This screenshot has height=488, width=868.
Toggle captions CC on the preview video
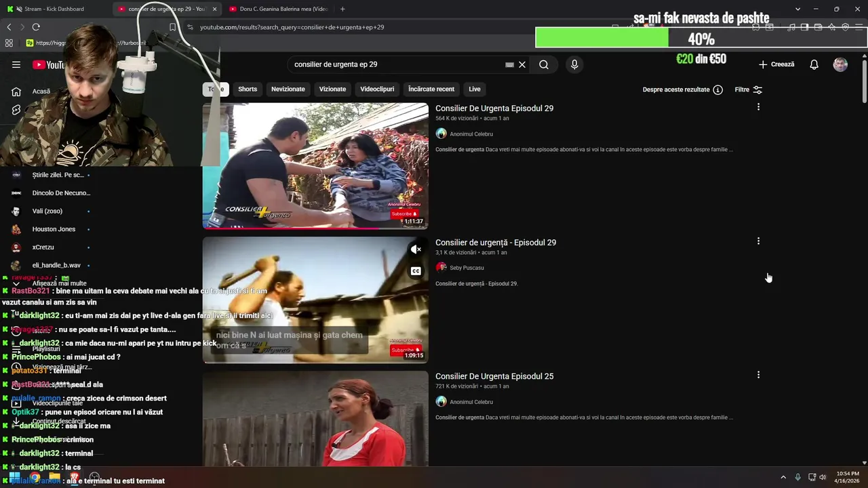click(x=416, y=271)
